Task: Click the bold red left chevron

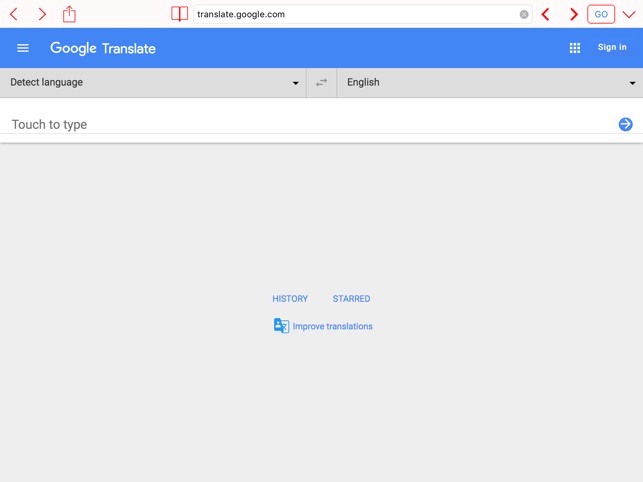Action: point(545,14)
